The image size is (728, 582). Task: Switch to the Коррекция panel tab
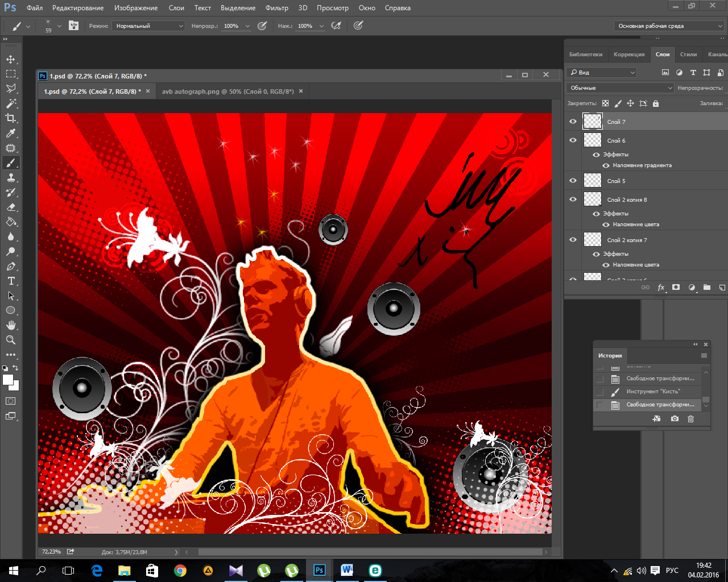point(629,55)
